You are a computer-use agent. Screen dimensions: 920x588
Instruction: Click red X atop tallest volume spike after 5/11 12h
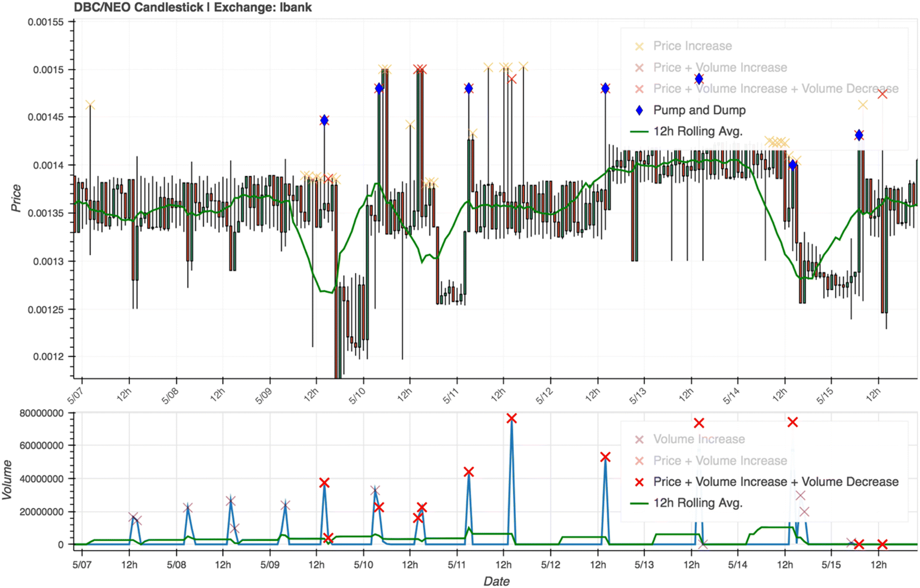click(512, 418)
